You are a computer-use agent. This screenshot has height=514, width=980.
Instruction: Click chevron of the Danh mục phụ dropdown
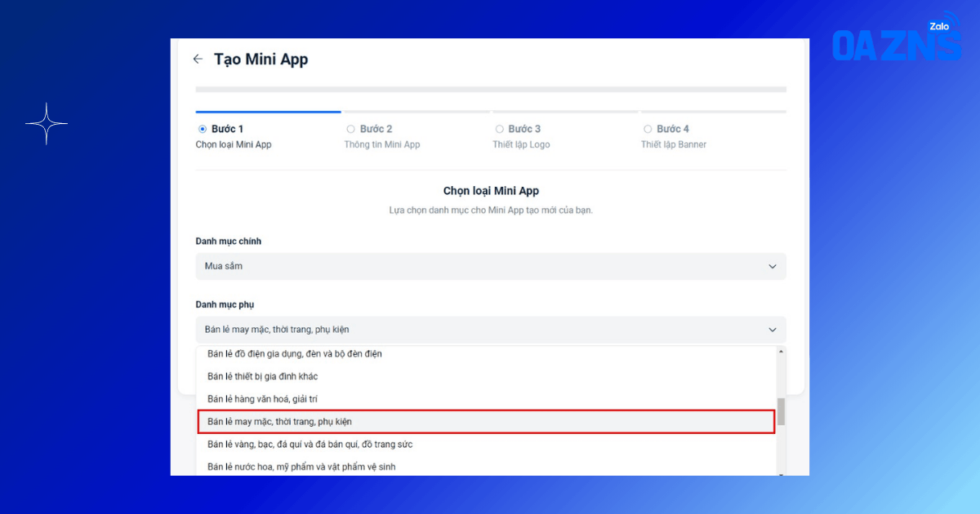[x=773, y=330]
